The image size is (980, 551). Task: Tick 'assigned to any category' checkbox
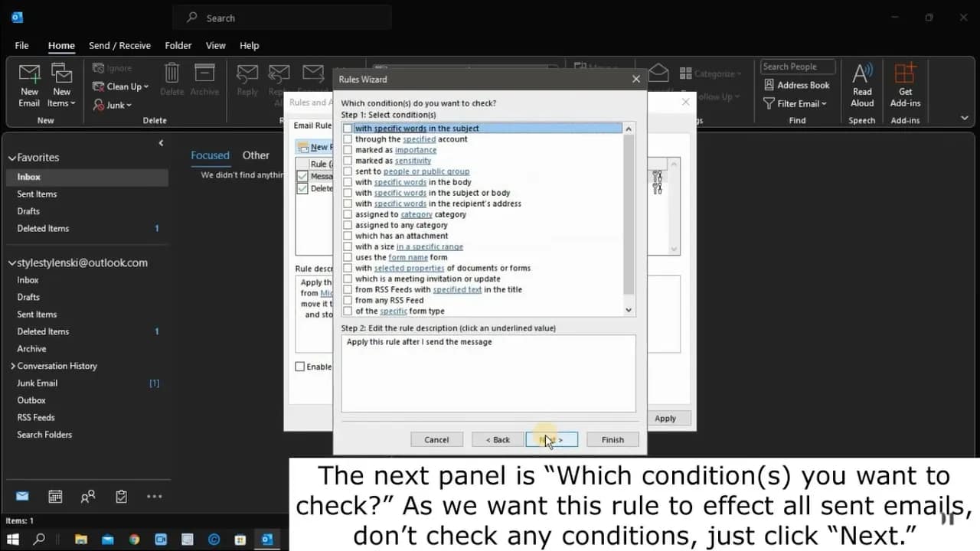[x=348, y=225]
